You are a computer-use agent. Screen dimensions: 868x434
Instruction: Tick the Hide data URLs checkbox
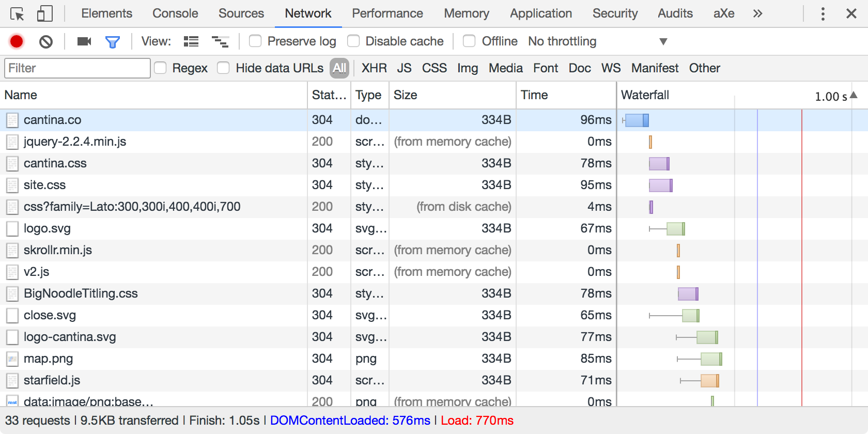(223, 68)
